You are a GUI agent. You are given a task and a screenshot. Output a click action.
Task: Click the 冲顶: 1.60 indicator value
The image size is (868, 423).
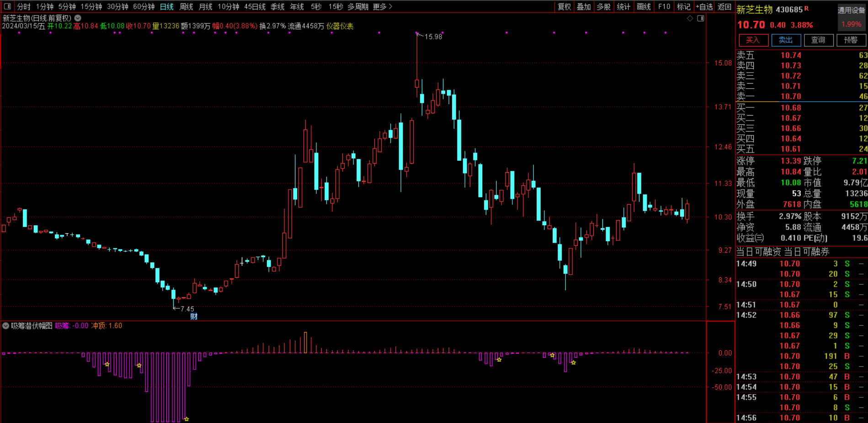tap(107, 326)
